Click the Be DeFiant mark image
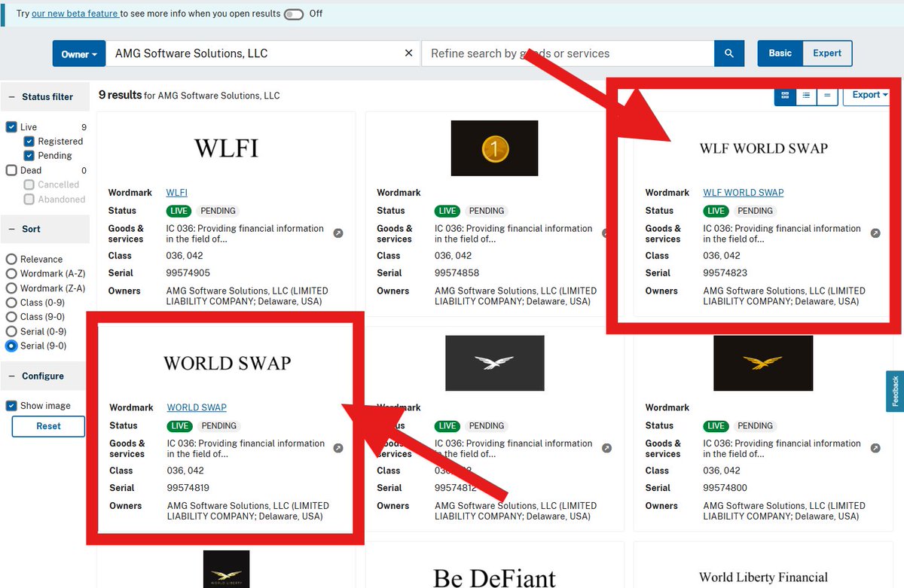Image resolution: width=904 pixels, height=588 pixels. 494,577
